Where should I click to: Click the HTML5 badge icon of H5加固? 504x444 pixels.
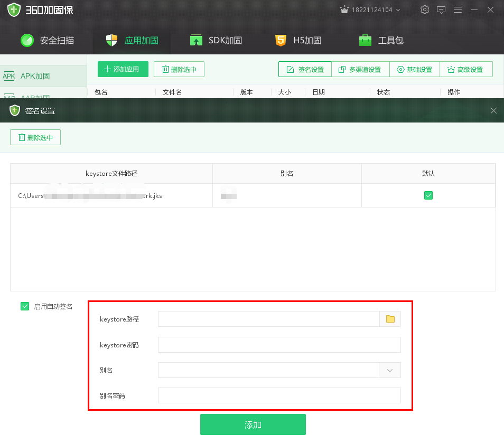tap(281, 41)
